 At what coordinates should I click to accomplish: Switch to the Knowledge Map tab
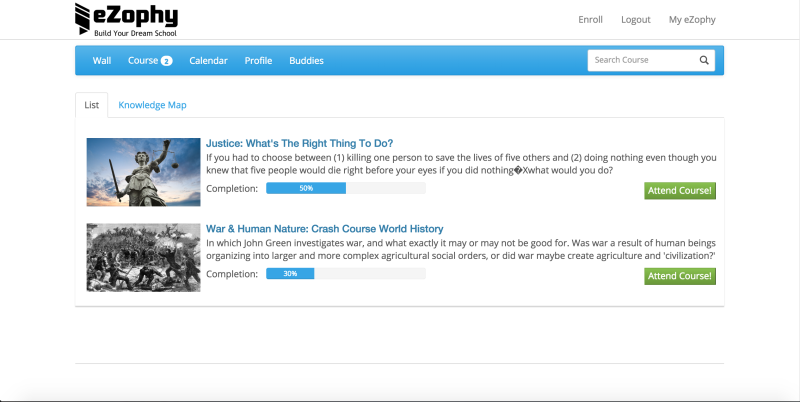point(152,105)
